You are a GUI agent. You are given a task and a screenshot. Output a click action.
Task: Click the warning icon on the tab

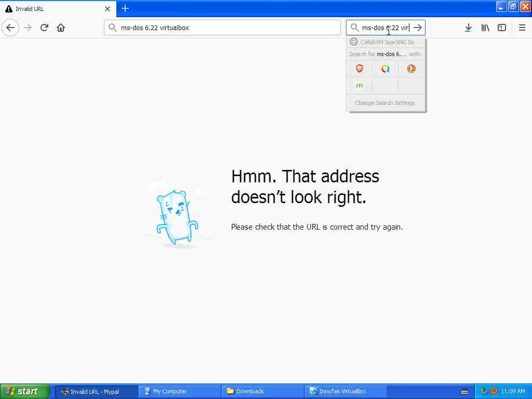point(9,9)
